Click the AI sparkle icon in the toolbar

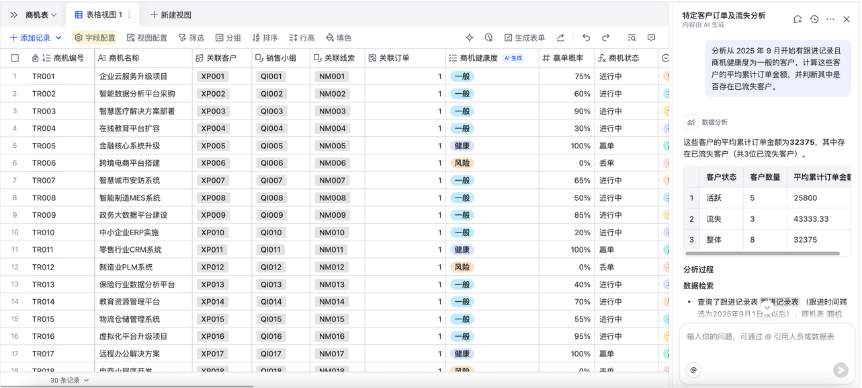pos(469,38)
